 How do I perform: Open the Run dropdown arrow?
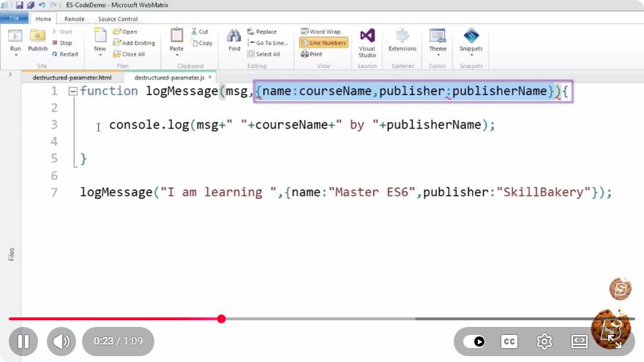[x=15, y=55]
